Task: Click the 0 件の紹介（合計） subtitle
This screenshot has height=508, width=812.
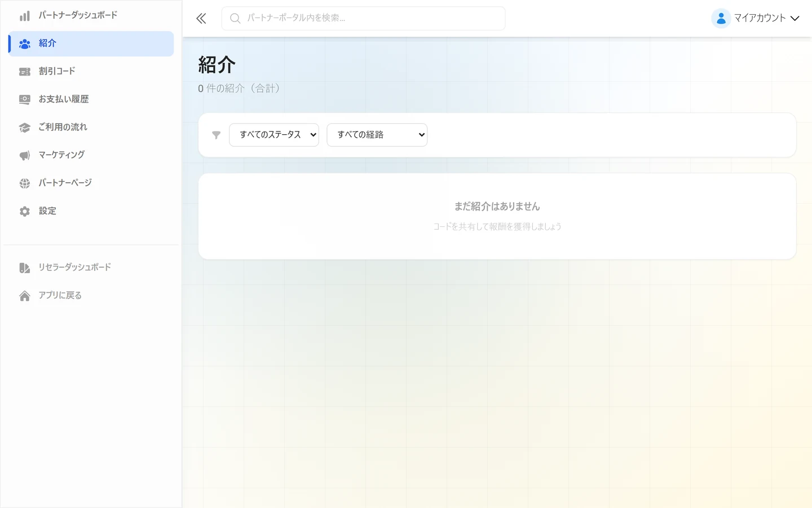Action: tap(239, 89)
